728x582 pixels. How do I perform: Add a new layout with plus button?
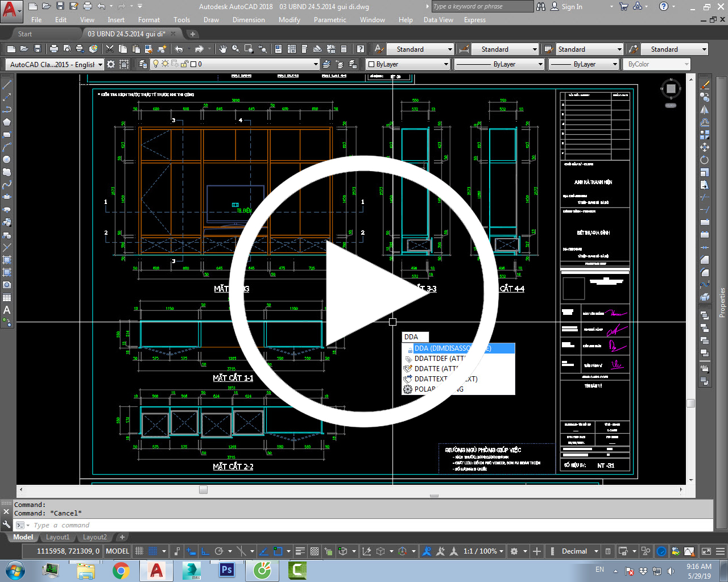click(x=122, y=537)
